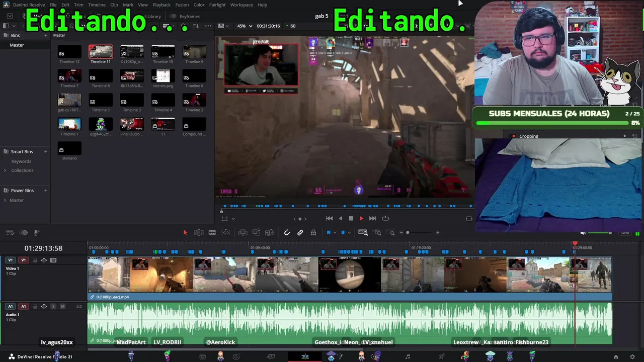Go to first frame of timeline

[x=329, y=218]
